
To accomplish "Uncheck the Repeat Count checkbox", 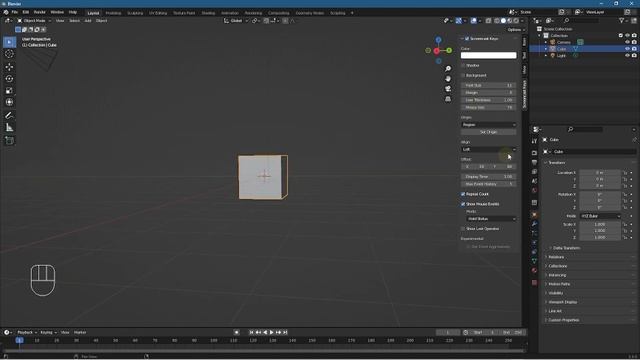I will tap(463, 194).
